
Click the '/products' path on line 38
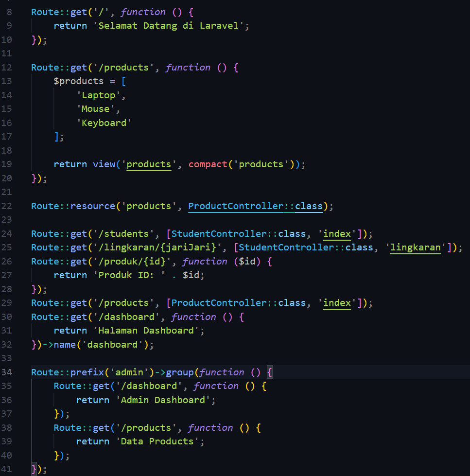pyautogui.click(x=146, y=428)
